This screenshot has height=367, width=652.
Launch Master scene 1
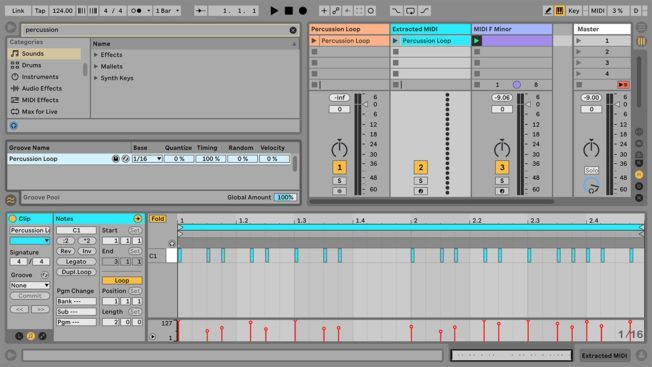578,41
